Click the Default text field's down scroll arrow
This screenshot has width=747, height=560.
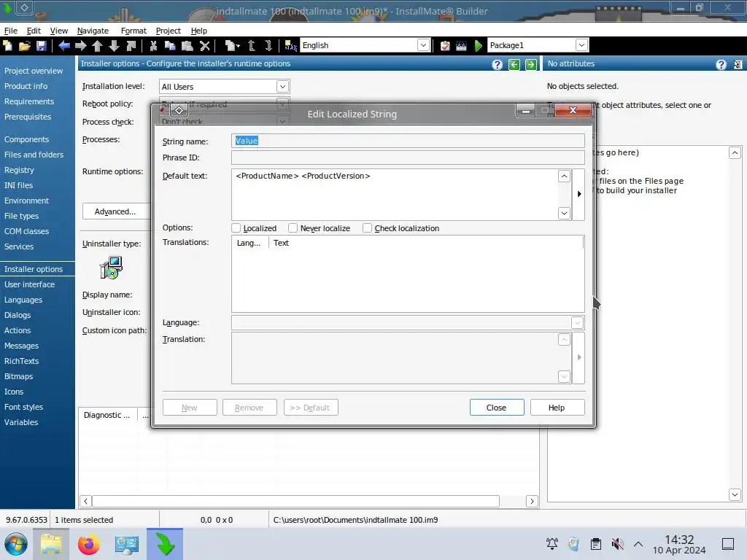pyautogui.click(x=564, y=213)
